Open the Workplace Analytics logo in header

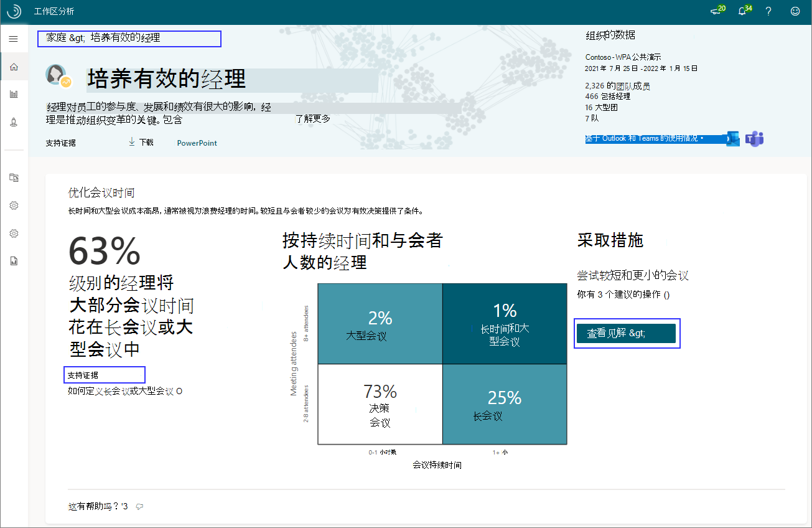[14, 11]
